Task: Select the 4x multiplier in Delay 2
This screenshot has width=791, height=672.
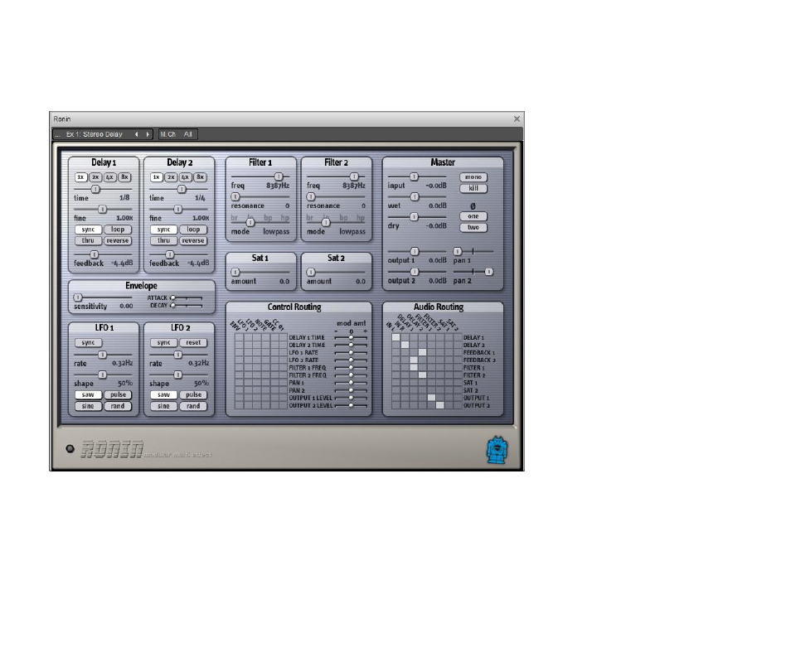Action: [186, 177]
